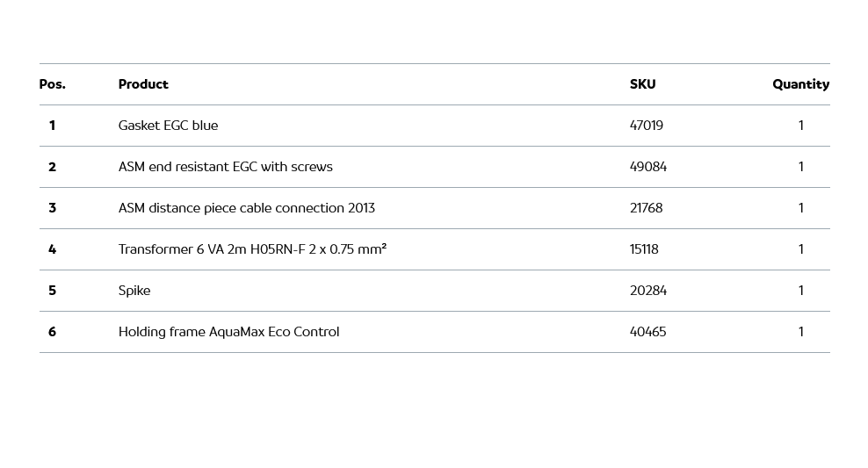Click position number 6 of Holding frame row
This screenshot has width=868, height=468.
coord(52,332)
